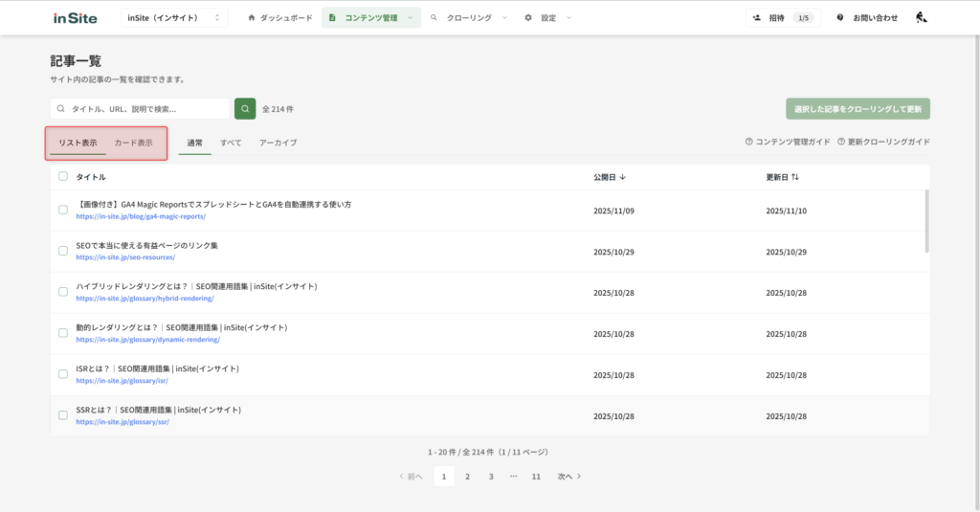Click the タイトル column header
This screenshot has height=512, width=980.
(91, 177)
